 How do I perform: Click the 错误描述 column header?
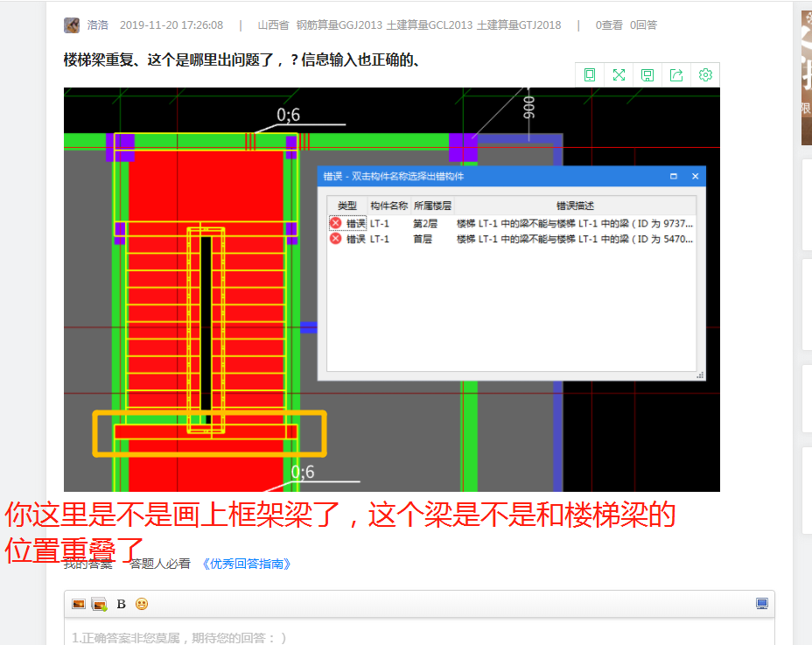pyautogui.click(x=575, y=206)
